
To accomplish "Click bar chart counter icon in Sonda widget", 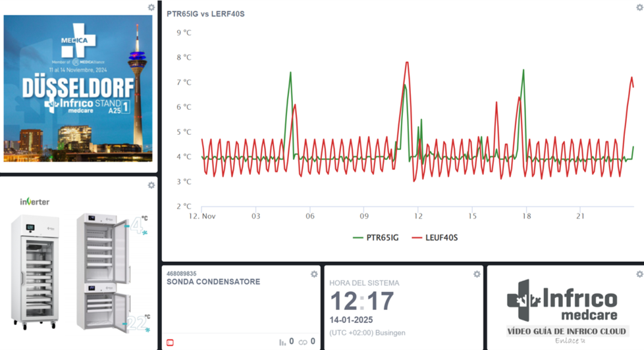I will coord(282,342).
